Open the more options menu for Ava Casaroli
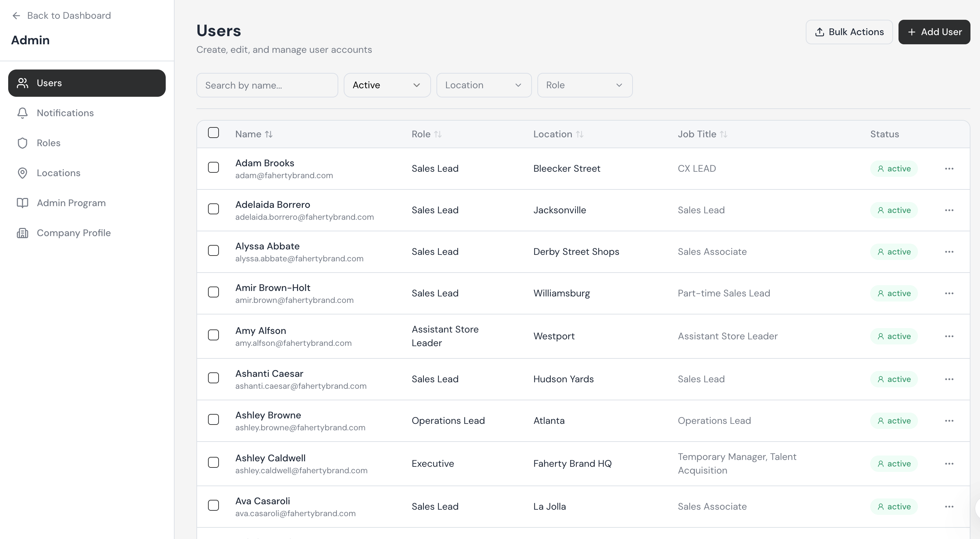980x539 pixels. coord(949,507)
